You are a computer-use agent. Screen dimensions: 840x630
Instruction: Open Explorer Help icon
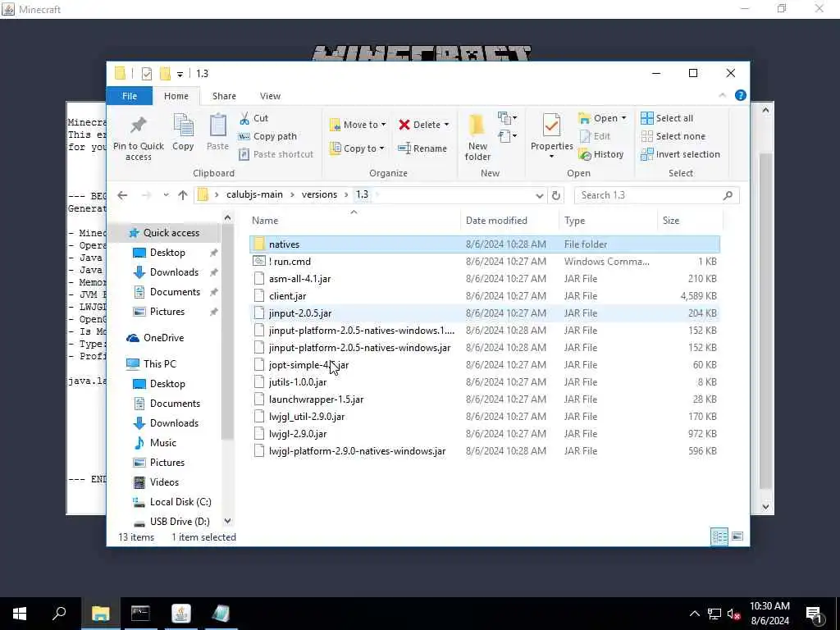click(x=741, y=95)
